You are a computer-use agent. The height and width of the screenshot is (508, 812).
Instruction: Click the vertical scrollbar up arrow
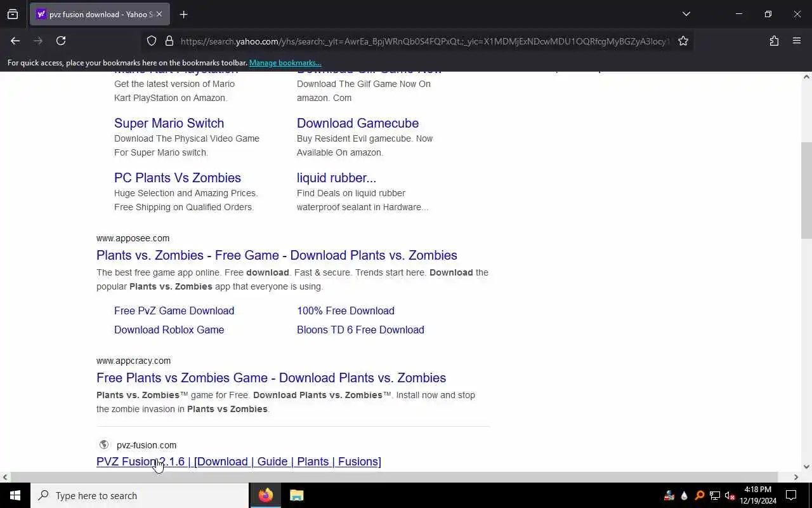point(806,77)
